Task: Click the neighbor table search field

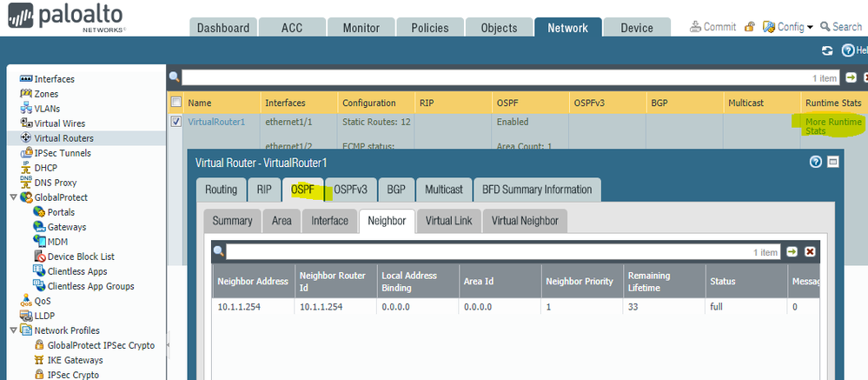Action: coord(503,252)
